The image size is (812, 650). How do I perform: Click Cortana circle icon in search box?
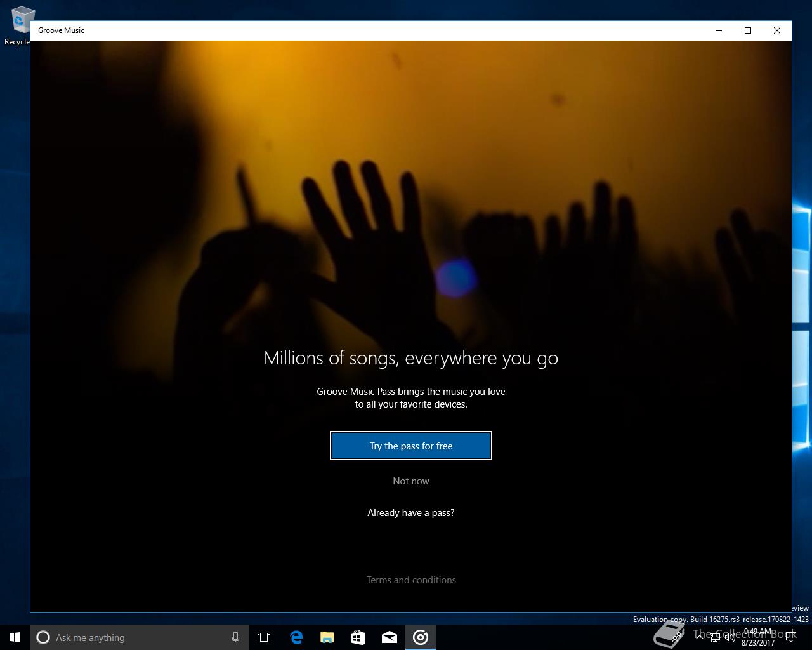pyautogui.click(x=43, y=637)
